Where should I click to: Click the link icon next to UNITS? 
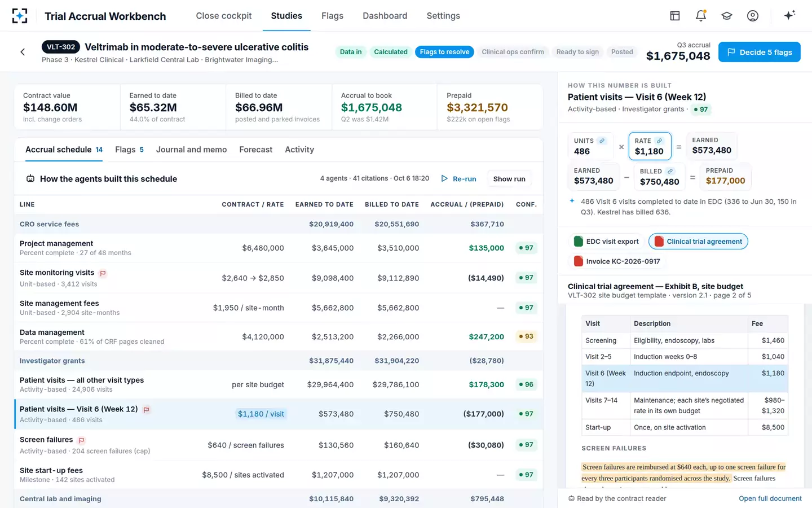click(x=602, y=141)
